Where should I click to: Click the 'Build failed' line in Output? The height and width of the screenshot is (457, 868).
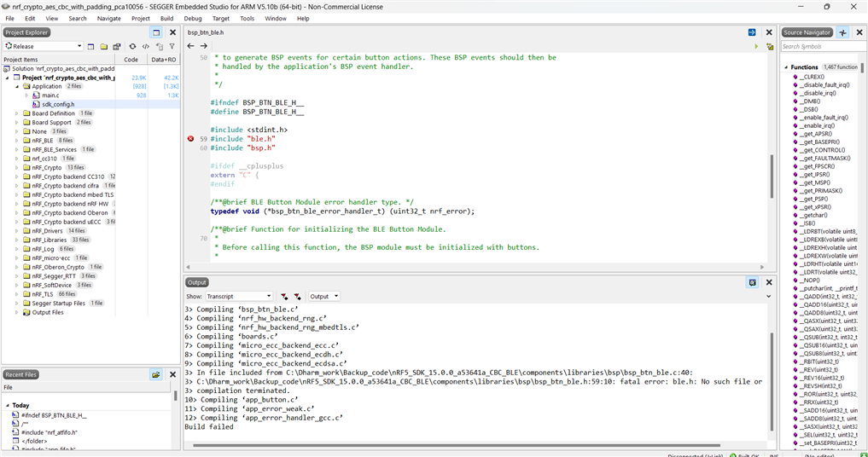point(209,427)
